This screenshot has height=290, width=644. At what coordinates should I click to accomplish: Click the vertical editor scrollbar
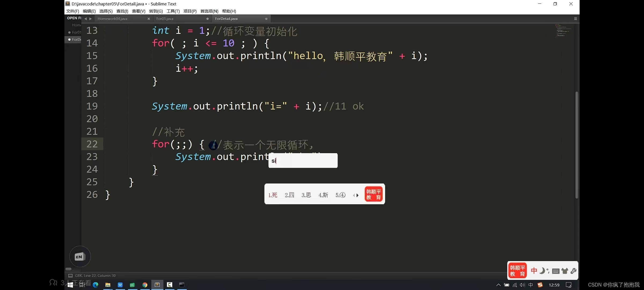click(x=577, y=145)
